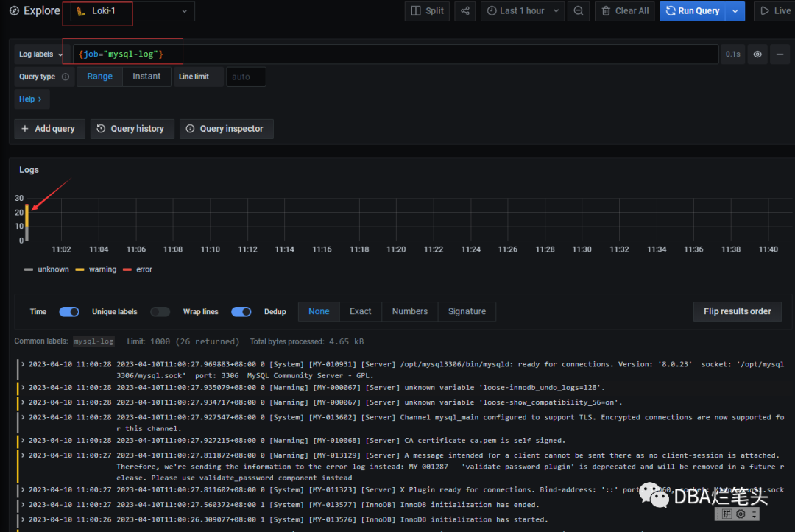
Task: Click the Split columns icon
Action: click(x=416, y=10)
